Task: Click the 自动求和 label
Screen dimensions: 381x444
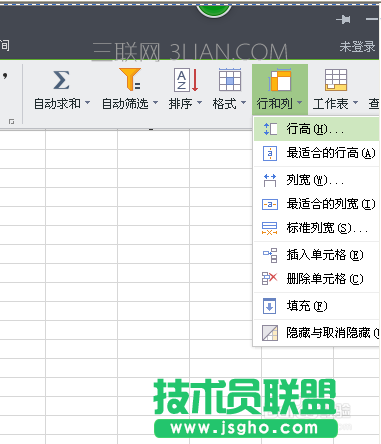Action: [57, 104]
